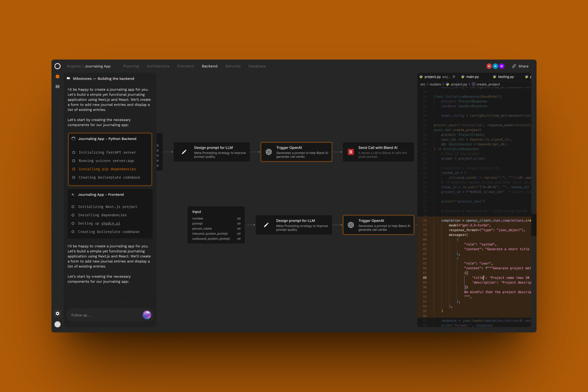The image size is (588, 392).
Task: Click orange status circle beside Installing pip dependencies
Action: 74,169
